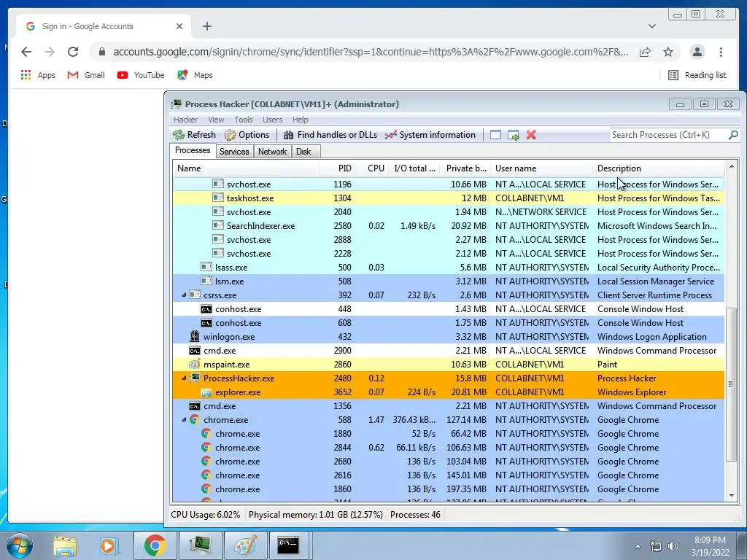Go back in Chrome browser
This screenshot has height=560, width=747.
26,52
